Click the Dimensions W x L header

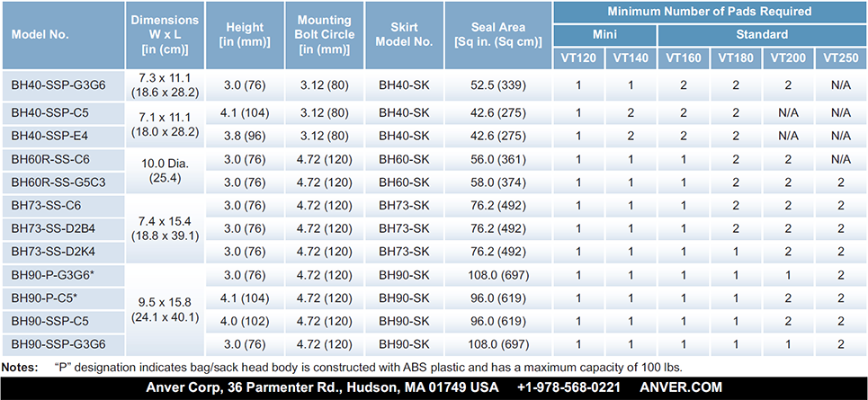point(165,35)
